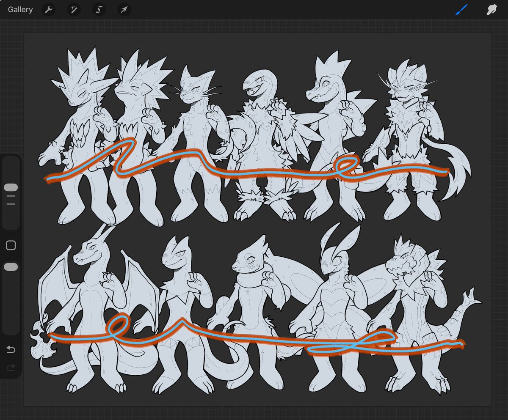The width and height of the screenshot is (508, 420).
Task: Redo the last undone action
Action: (x=11, y=368)
